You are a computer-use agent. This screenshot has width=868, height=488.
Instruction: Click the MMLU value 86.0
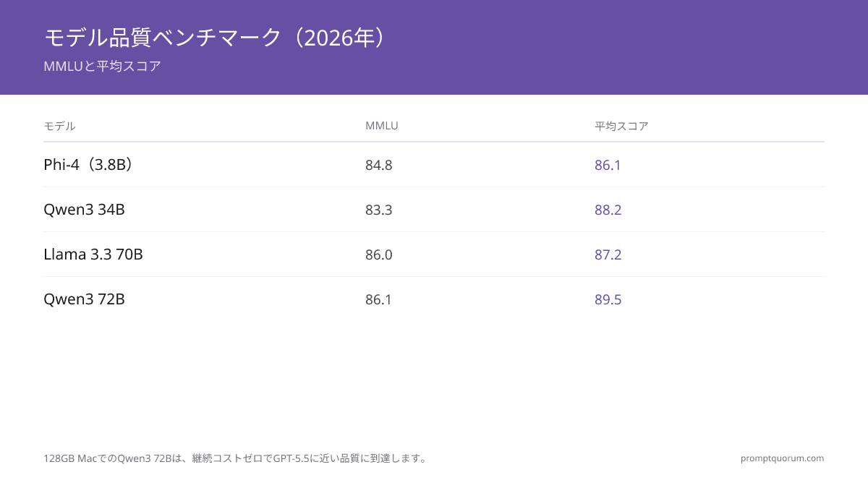tap(379, 254)
